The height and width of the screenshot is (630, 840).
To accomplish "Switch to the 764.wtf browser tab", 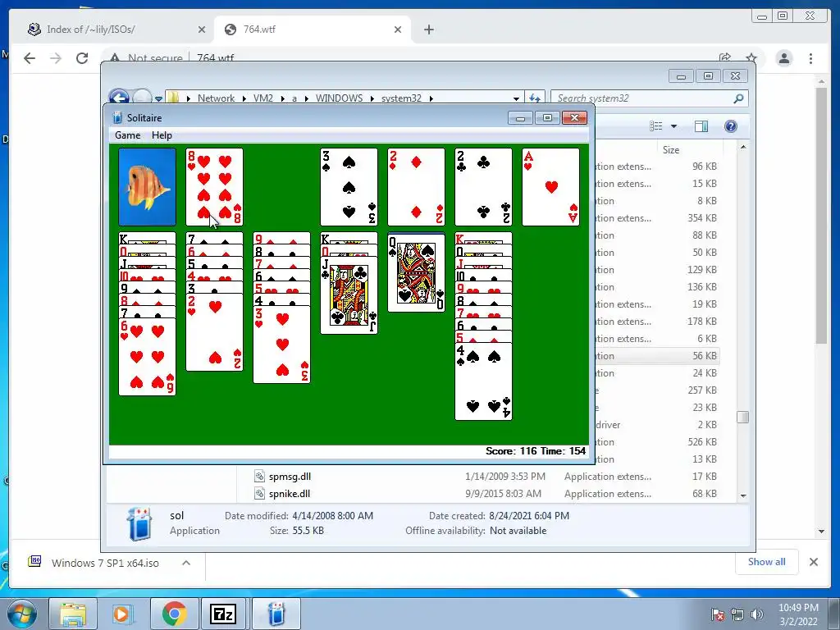I will click(x=313, y=30).
